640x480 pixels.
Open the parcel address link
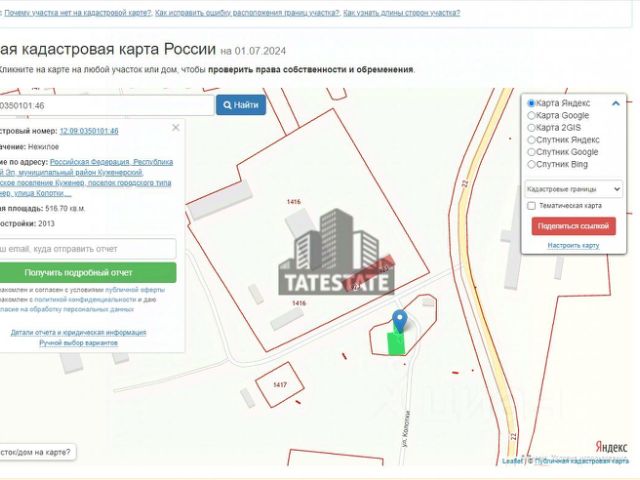tap(87, 178)
